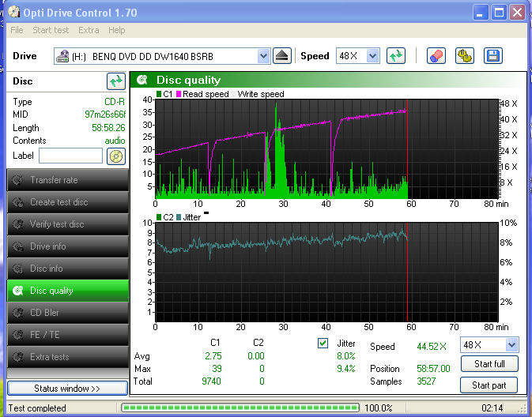Select Transfer rate in the sidebar

pyautogui.click(x=67, y=180)
